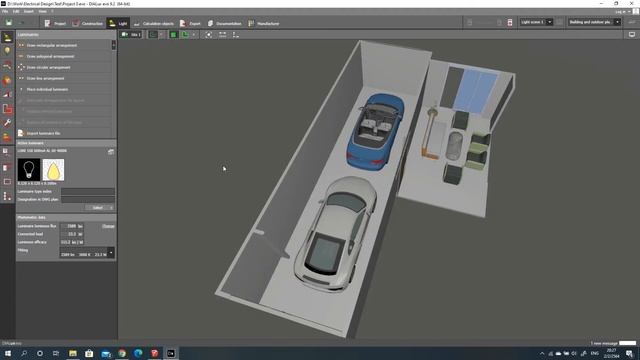The width and height of the screenshot is (640, 360).
Task: Open Windows Start menu
Action: (x=8, y=353)
